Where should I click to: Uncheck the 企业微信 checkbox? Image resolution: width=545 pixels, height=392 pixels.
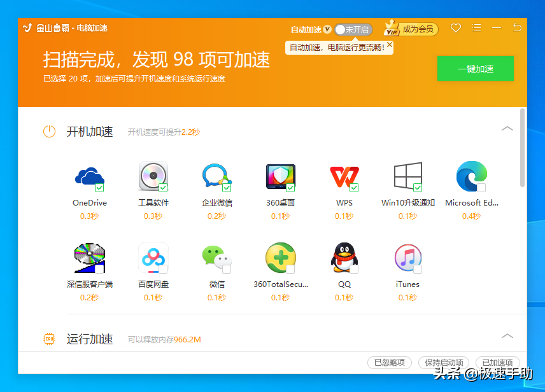[227, 188]
